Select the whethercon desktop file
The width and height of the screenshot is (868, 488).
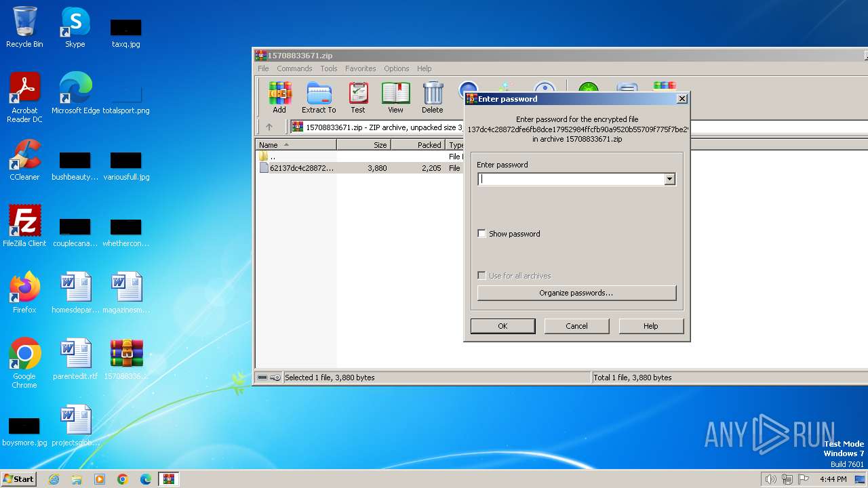[x=126, y=232]
